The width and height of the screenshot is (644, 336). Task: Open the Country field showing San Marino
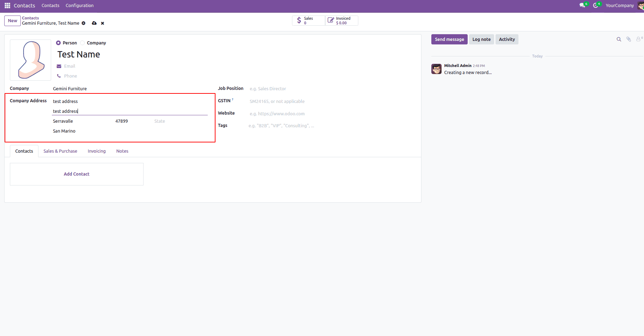pyautogui.click(x=130, y=131)
